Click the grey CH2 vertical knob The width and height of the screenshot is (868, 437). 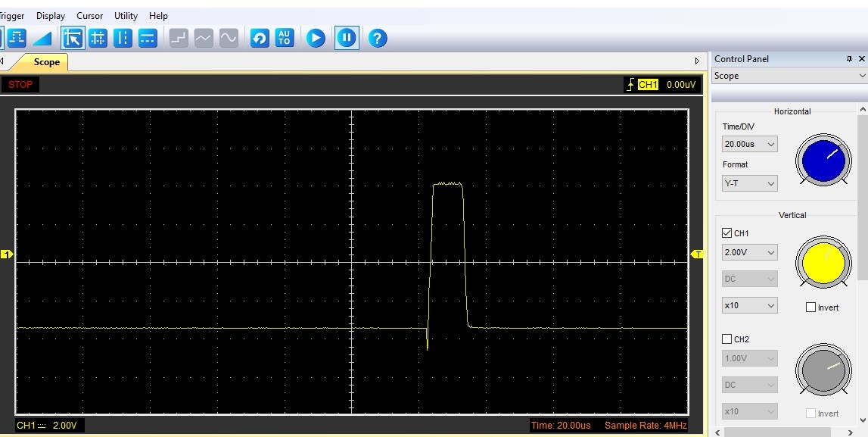[823, 369]
